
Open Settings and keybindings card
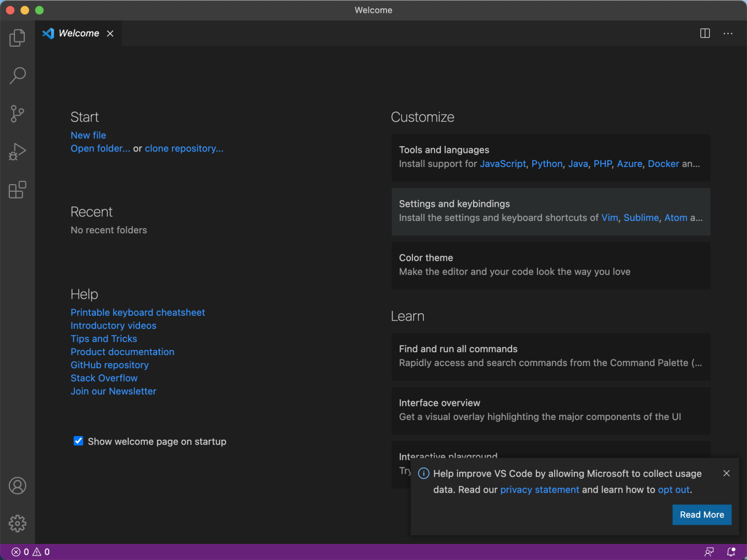[551, 212]
